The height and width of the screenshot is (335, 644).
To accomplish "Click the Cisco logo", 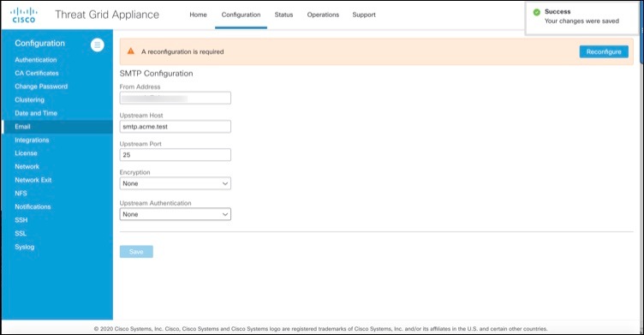I will point(24,15).
